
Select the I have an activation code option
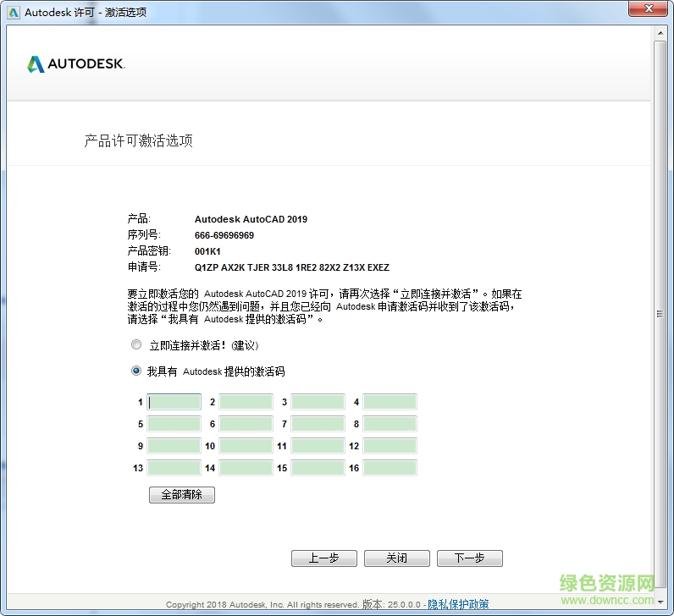click(136, 371)
